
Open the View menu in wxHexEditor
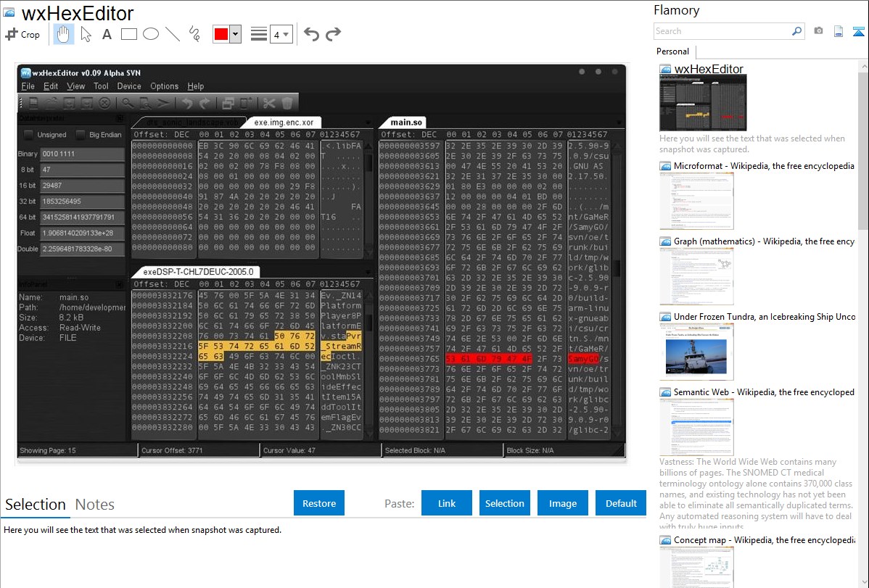(76, 86)
